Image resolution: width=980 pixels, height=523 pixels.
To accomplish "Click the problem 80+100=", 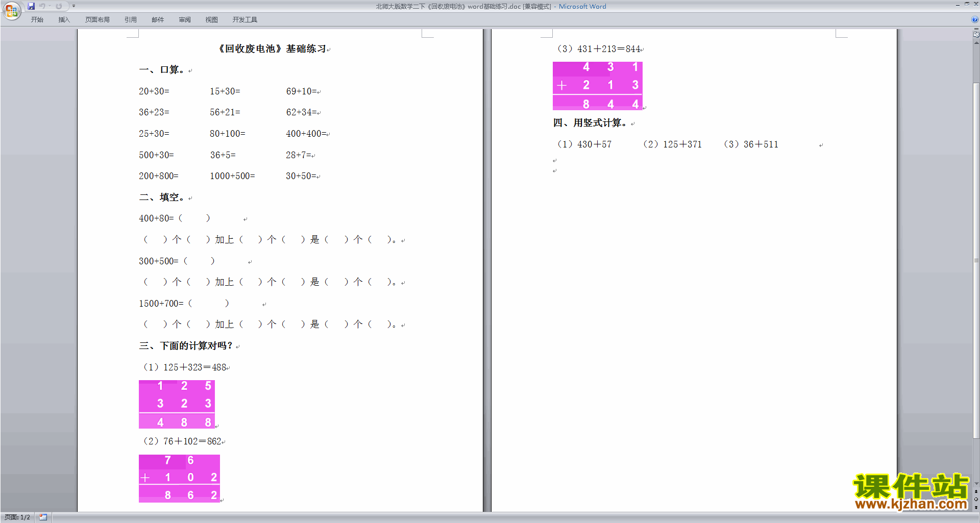I will pyautogui.click(x=228, y=134).
